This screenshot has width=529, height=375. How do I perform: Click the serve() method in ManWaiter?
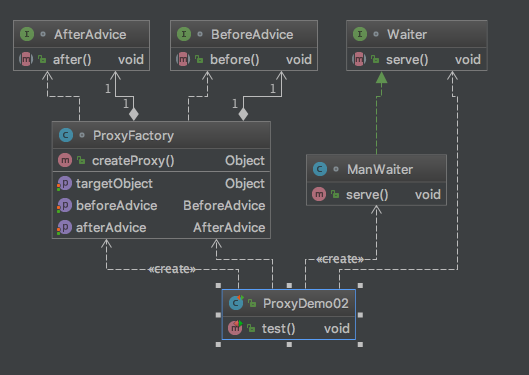pyautogui.click(x=367, y=195)
